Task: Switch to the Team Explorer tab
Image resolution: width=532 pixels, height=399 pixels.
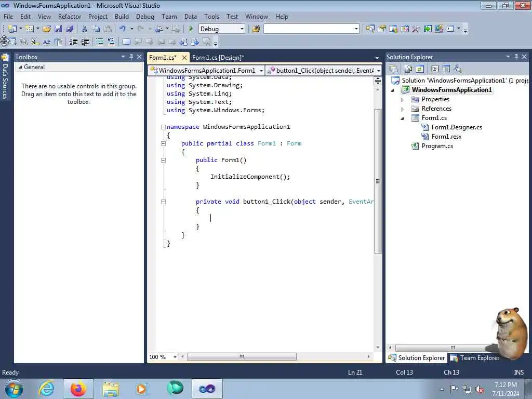Action: [474, 358]
